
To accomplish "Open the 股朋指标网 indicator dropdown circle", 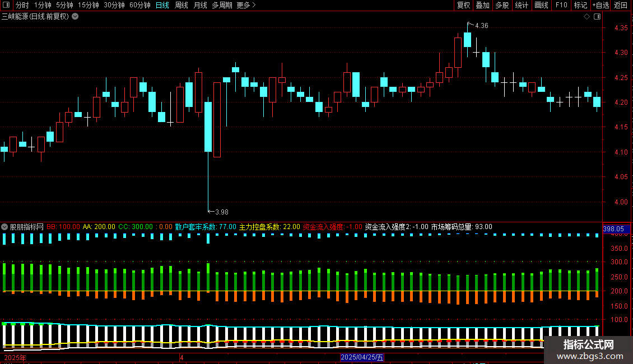I will coord(4,227).
